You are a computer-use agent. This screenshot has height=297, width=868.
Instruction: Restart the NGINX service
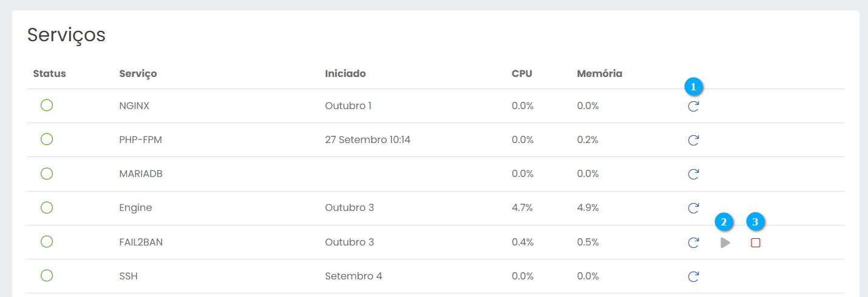[x=693, y=107]
